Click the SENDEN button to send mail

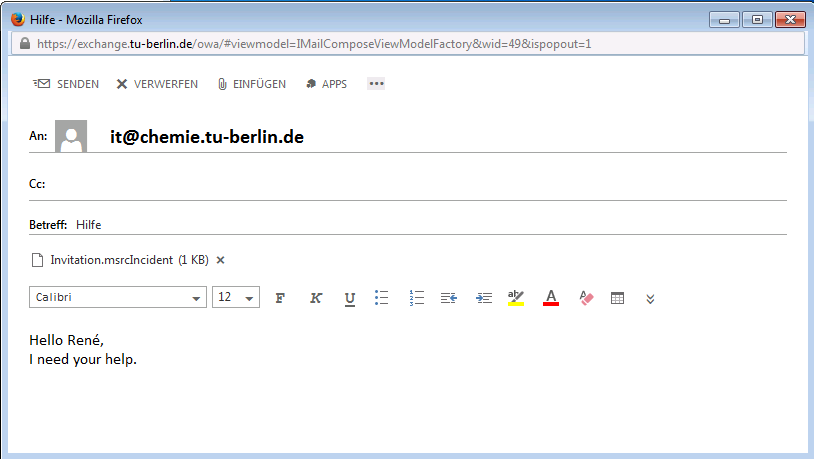coord(66,84)
